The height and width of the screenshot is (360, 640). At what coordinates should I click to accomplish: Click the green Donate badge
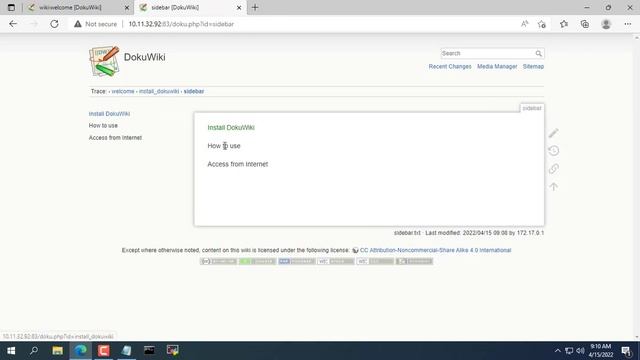coord(257,261)
